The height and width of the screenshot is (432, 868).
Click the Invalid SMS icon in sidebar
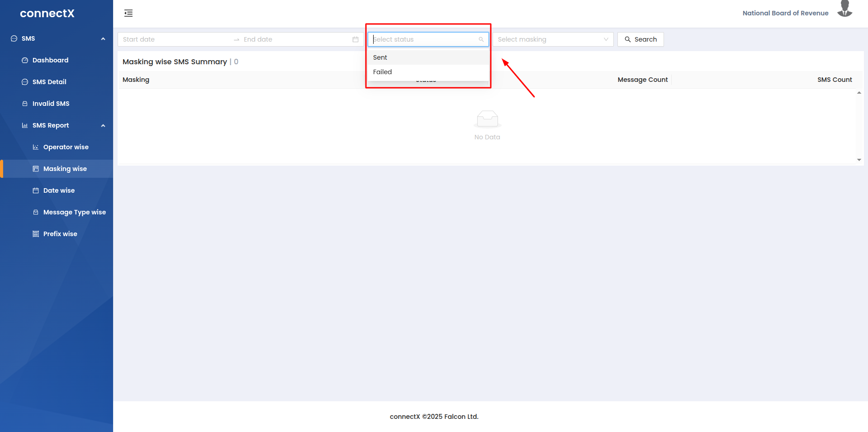(25, 104)
